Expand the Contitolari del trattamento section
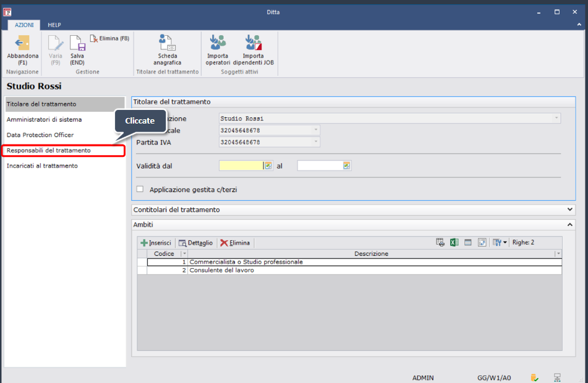 tap(569, 209)
